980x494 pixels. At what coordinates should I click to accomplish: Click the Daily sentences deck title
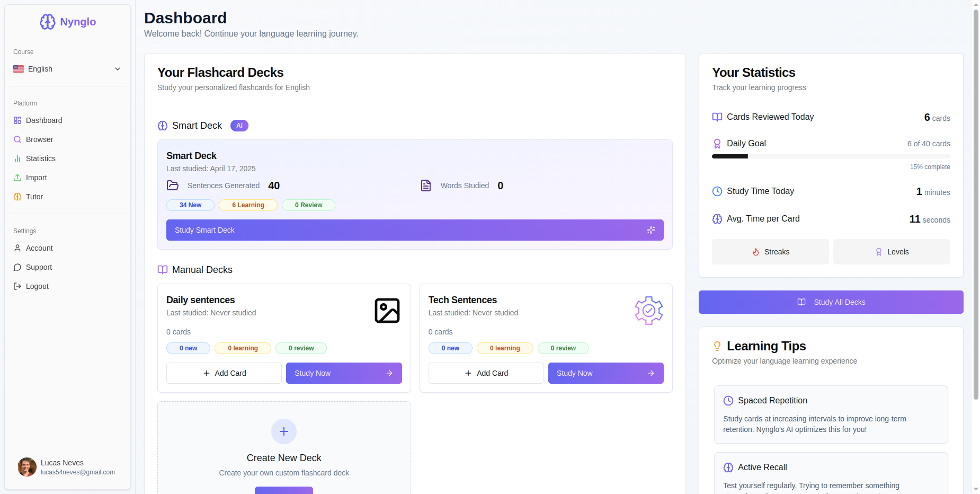click(200, 300)
